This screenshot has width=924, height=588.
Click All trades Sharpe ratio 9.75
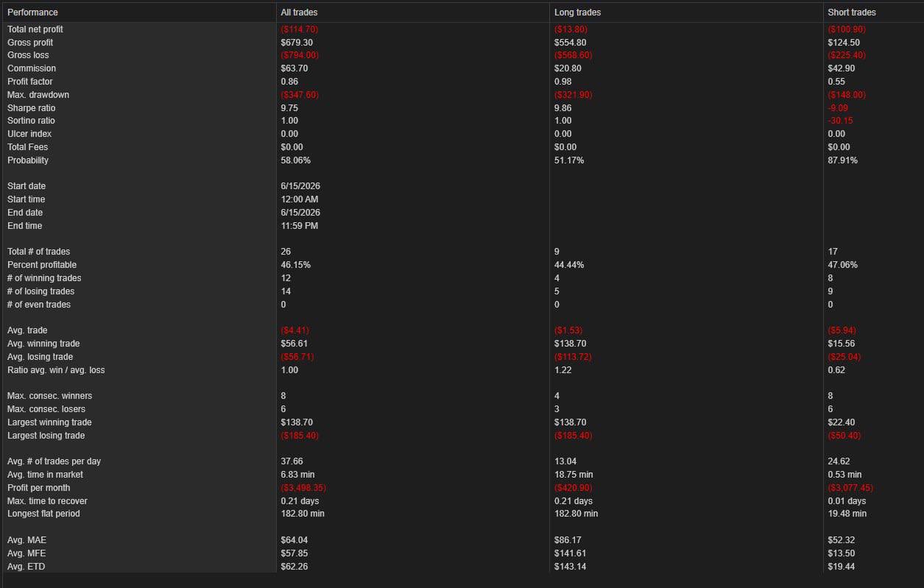[x=289, y=108]
